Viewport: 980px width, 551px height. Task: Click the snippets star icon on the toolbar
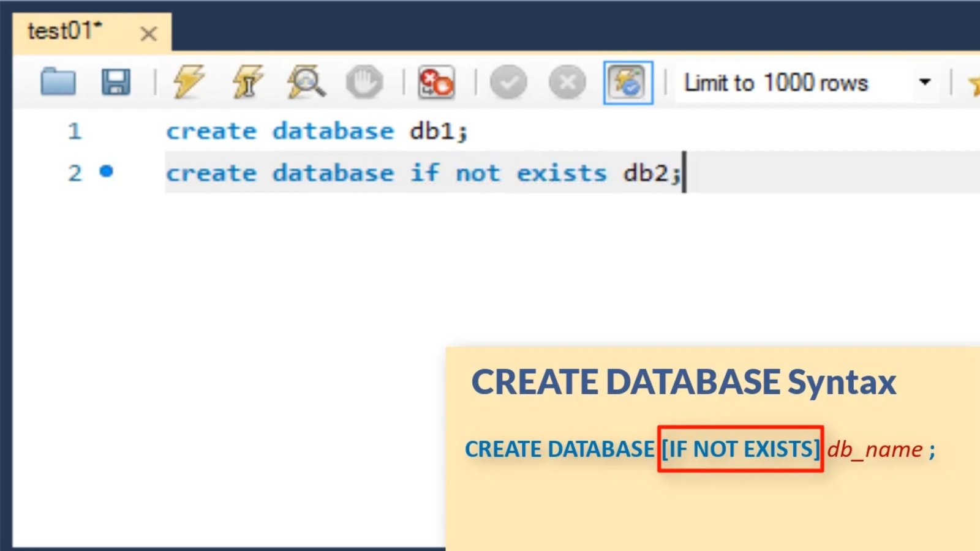(974, 83)
